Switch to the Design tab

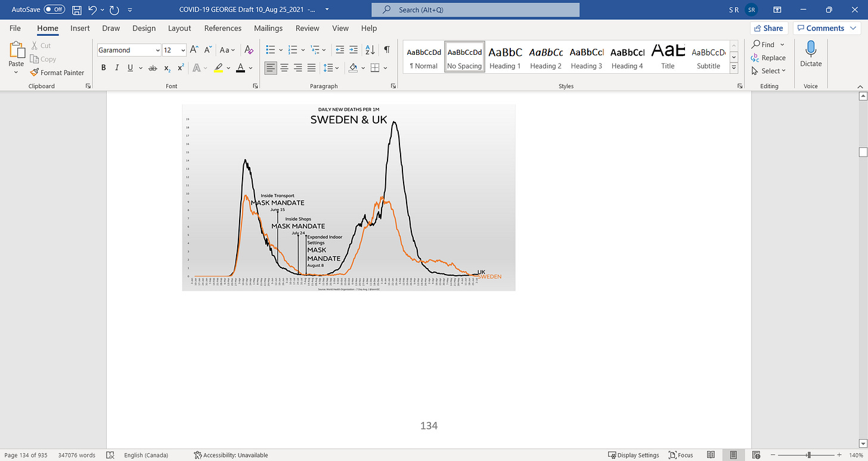click(144, 28)
